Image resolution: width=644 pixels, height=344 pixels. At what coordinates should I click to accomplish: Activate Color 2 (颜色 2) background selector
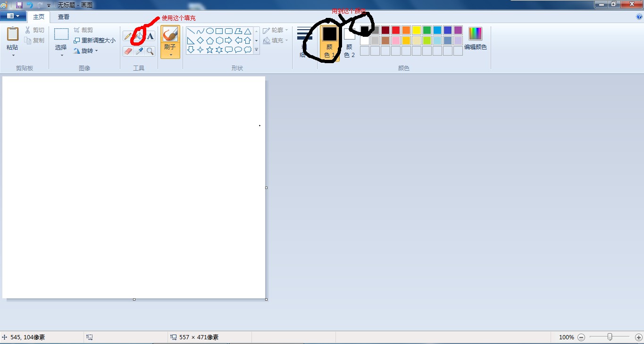[x=349, y=43]
